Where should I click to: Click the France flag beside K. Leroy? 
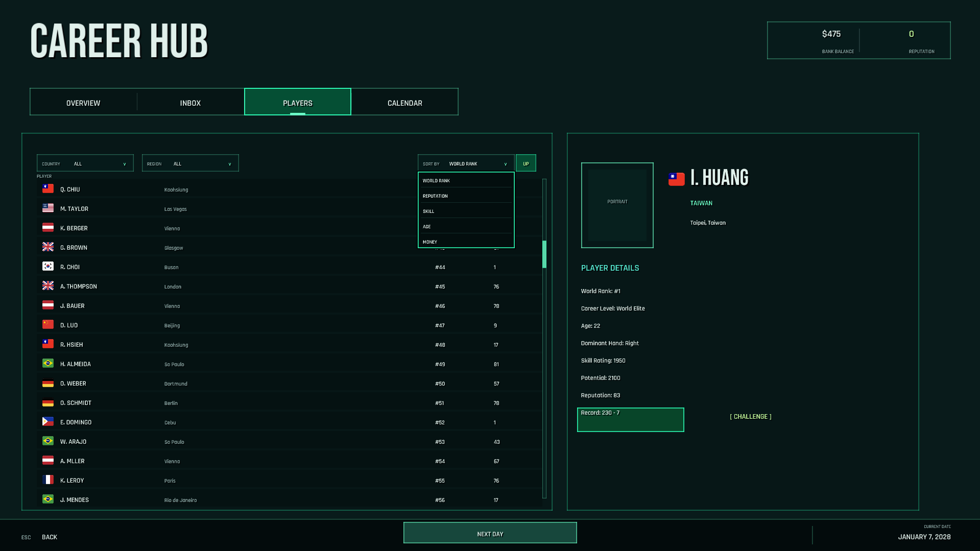(x=48, y=480)
